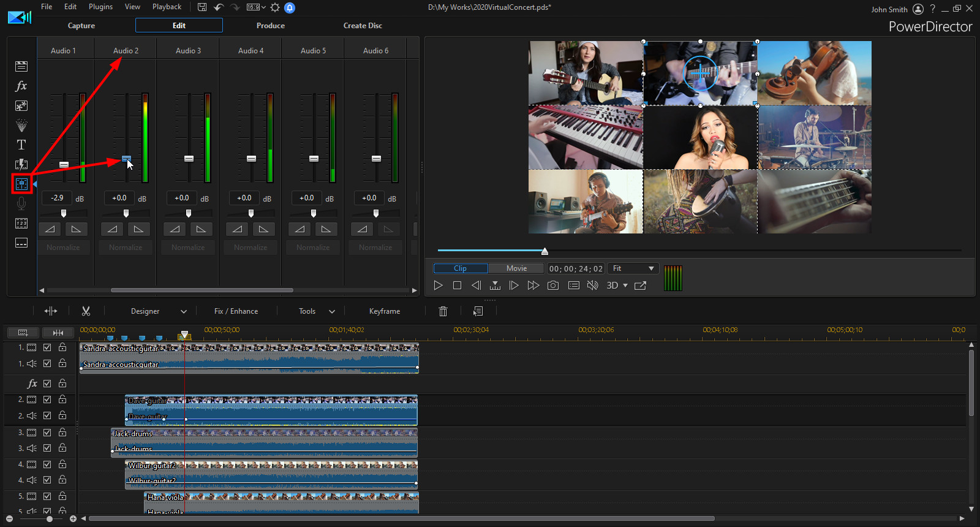Toggle lock on track 2 video

(62, 400)
